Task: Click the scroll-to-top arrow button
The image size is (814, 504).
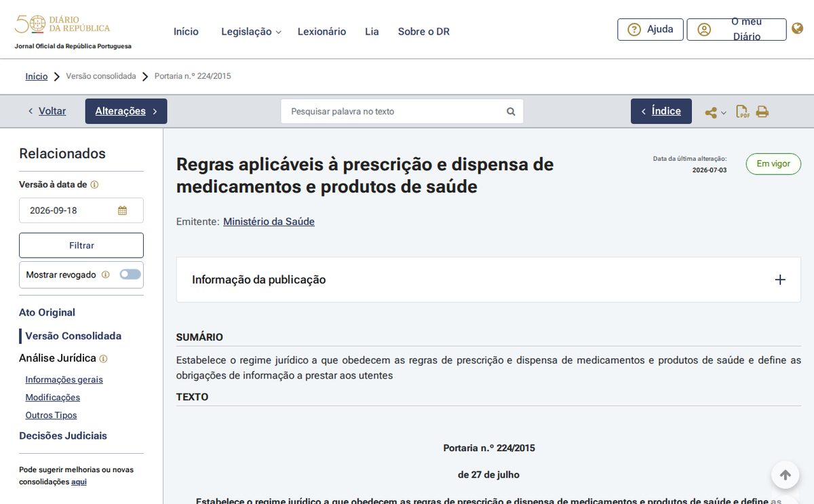Action: click(x=785, y=475)
